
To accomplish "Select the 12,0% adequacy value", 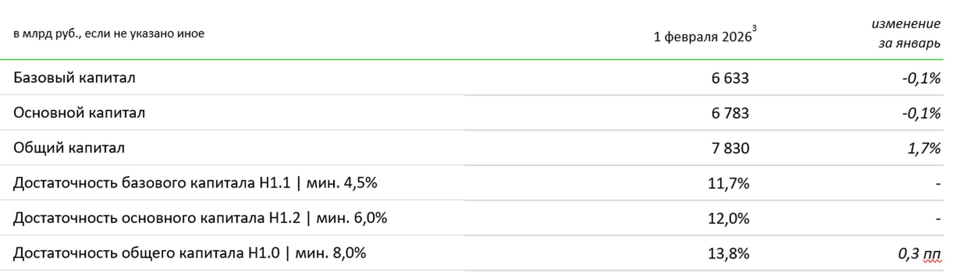I will 728,219.
